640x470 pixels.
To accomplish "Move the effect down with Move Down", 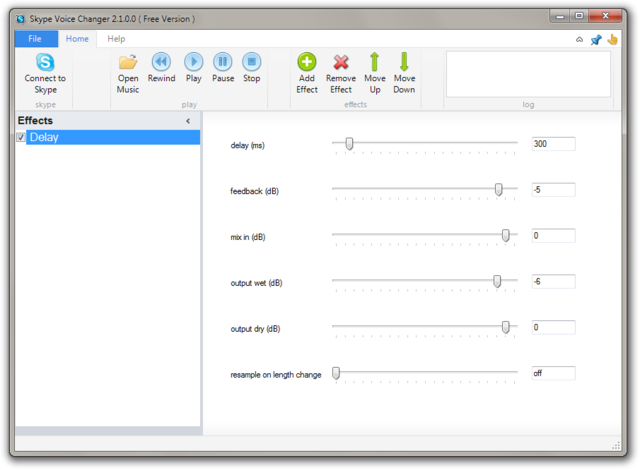I will click(404, 73).
